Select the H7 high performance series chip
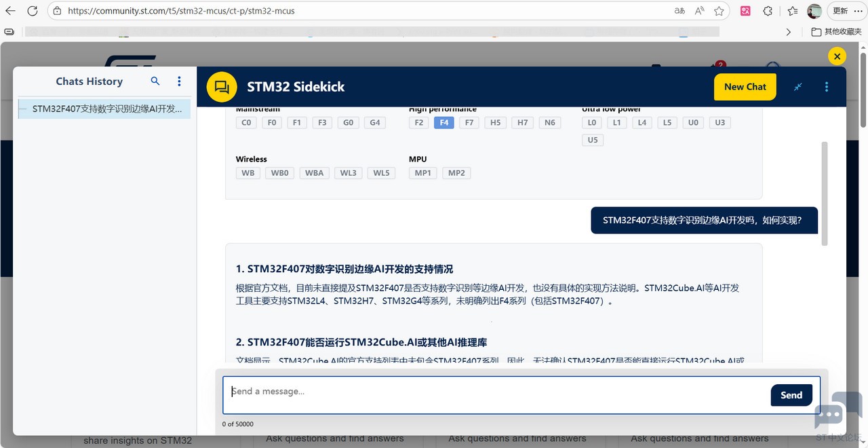The image size is (868, 448). 522,123
